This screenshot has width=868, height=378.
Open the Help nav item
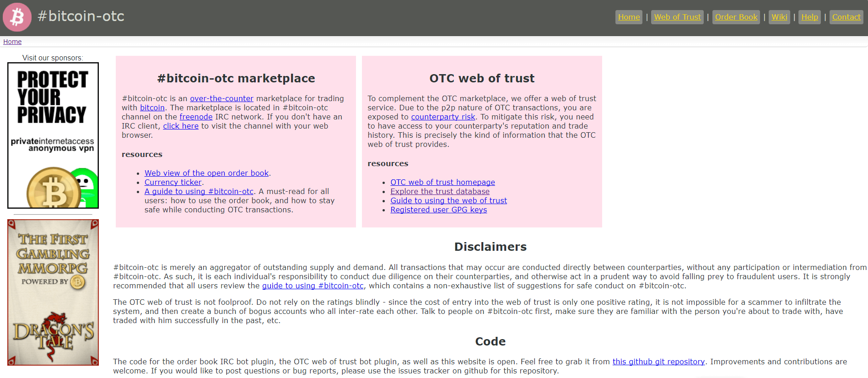tap(809, 17)
